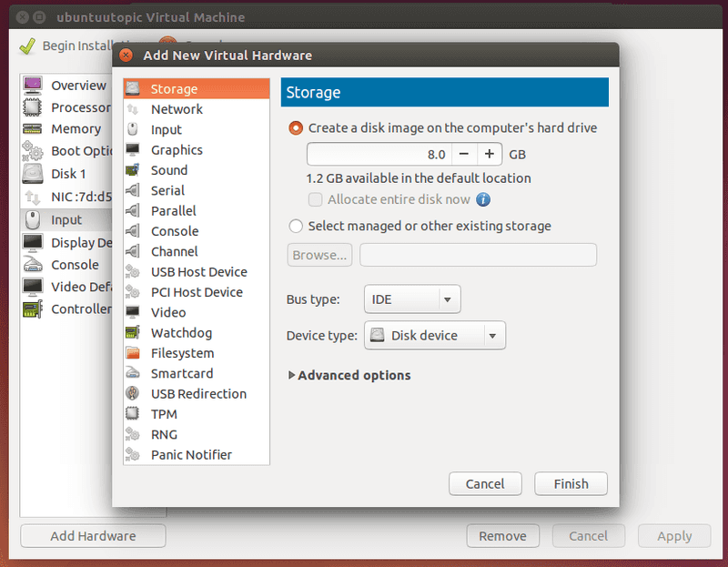Expand Advanced options section

(349, 375)
